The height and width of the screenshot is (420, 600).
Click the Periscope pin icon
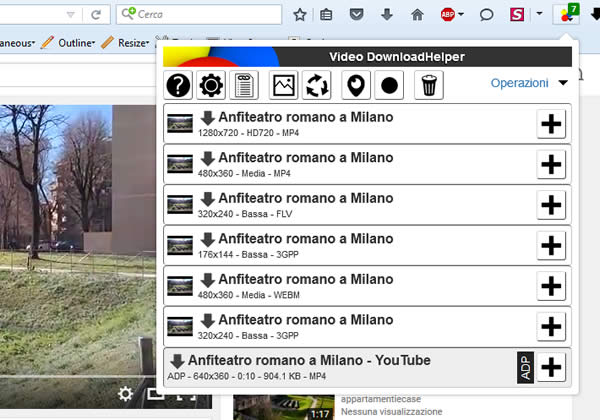356,85
